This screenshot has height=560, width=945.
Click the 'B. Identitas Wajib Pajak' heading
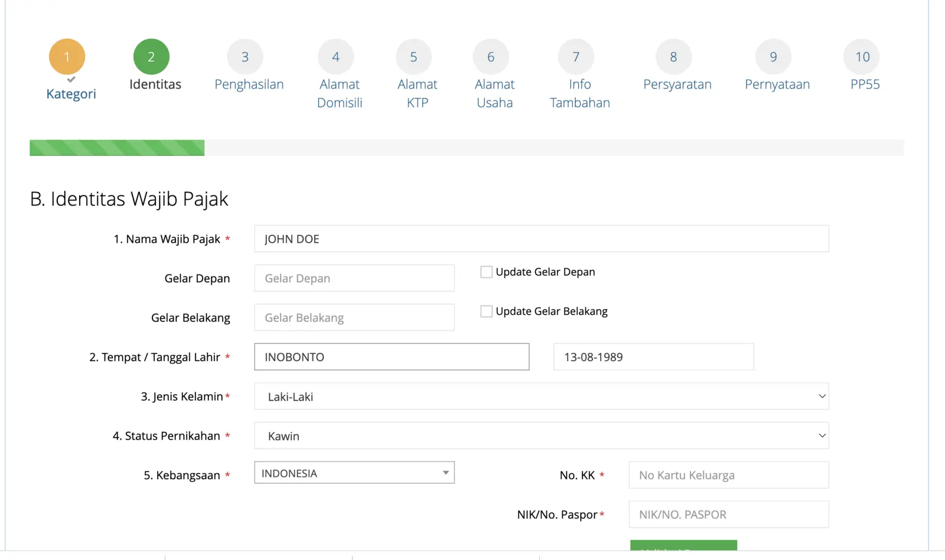129,199
